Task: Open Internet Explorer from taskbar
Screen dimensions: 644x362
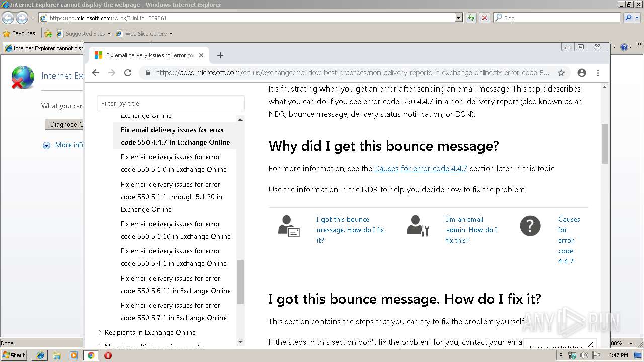Action: click(x=40, y=355)
